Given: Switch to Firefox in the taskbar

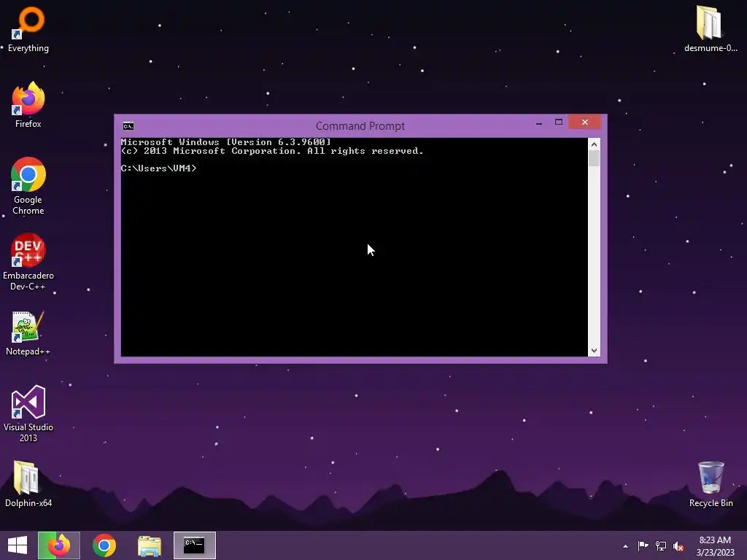Looking at the screenshot, I should (59, 545).
